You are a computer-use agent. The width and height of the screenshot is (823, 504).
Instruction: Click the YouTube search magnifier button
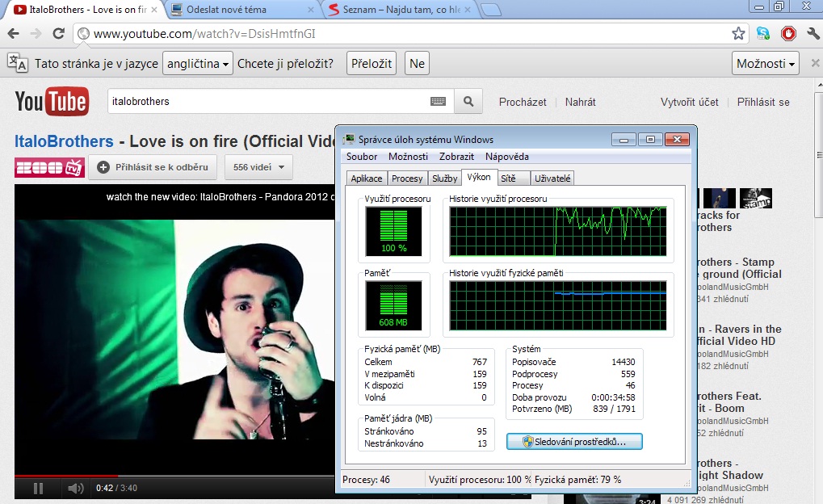coord(468,102)
